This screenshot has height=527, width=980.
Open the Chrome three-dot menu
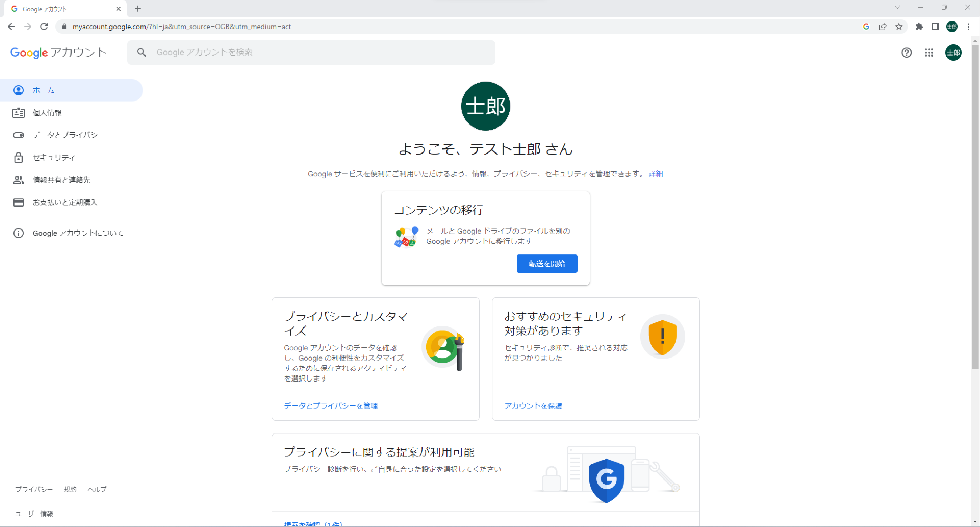point(969,27)
